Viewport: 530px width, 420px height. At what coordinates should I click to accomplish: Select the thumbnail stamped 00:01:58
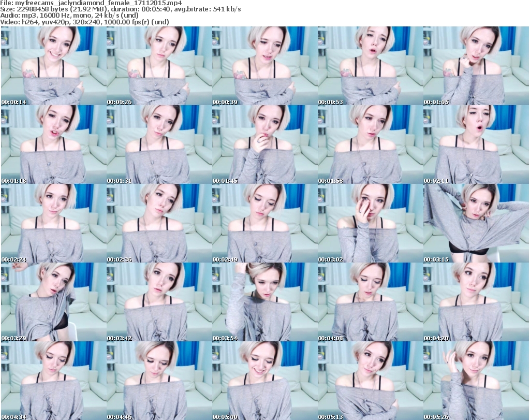click(370, 144)
